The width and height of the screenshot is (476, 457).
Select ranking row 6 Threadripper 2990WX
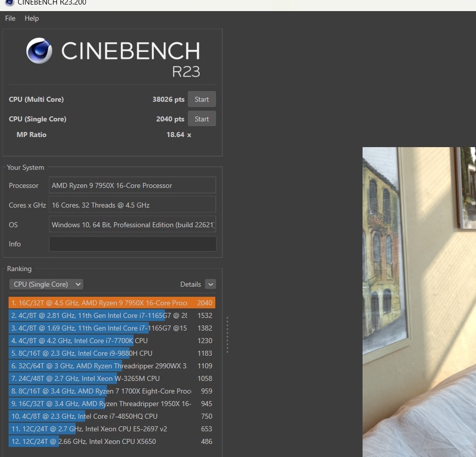coord(112,366)
